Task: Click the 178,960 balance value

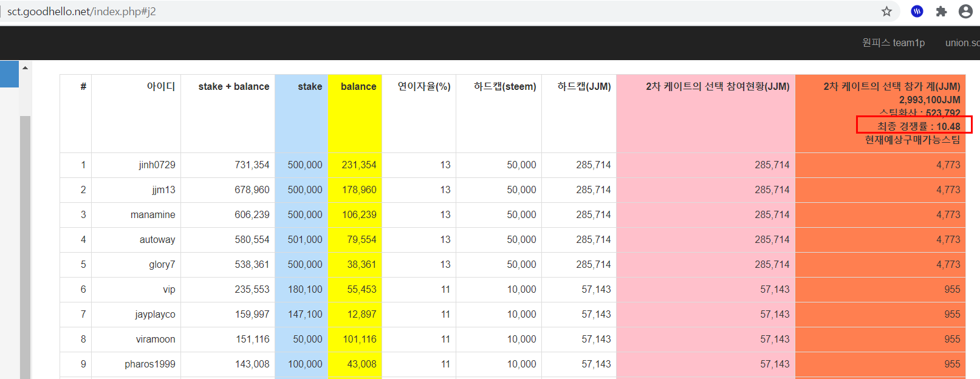Action: pos(359,189)
